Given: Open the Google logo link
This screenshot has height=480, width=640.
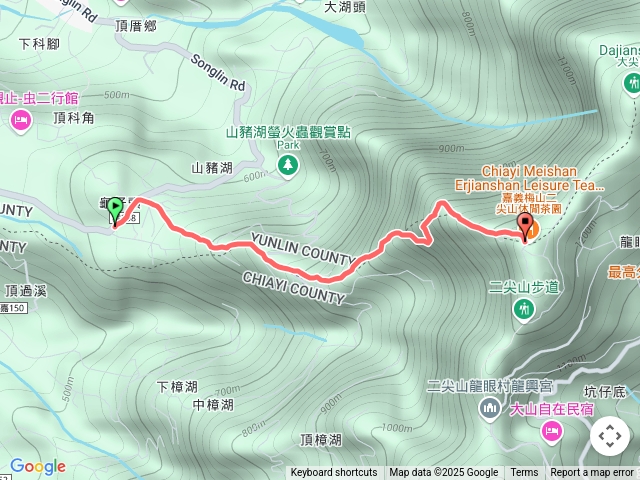Looking at the screenshot, I should (38, 466).
